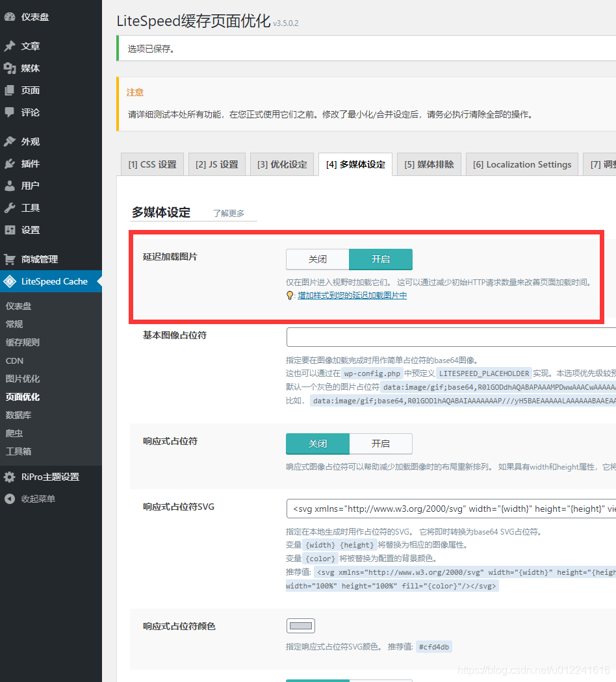Open the [6] Localization Settings tab

click(522, 164)
